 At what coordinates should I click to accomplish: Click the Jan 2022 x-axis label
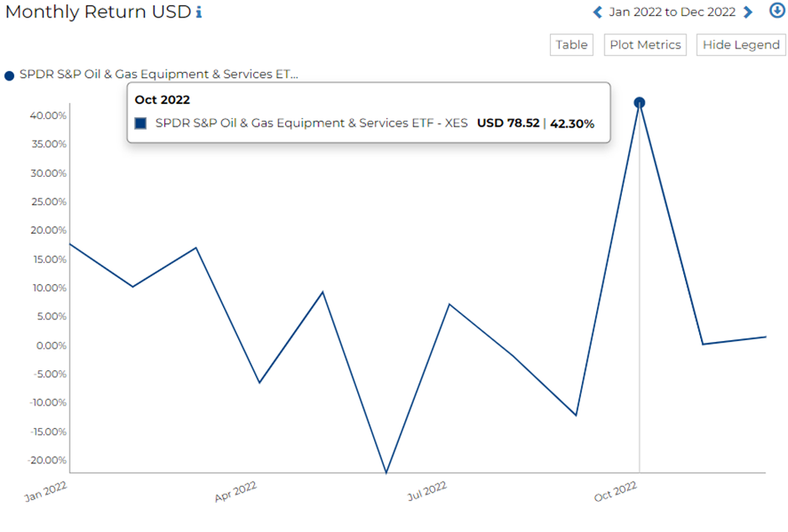[46, 491]
